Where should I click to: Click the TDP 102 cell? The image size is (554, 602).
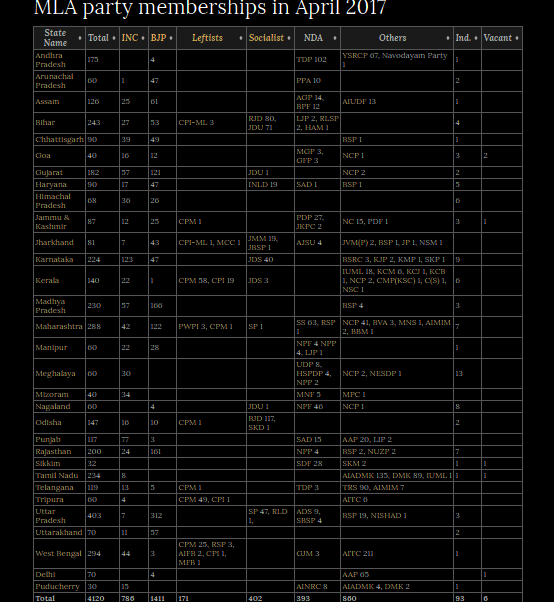[x=317, y=60]
